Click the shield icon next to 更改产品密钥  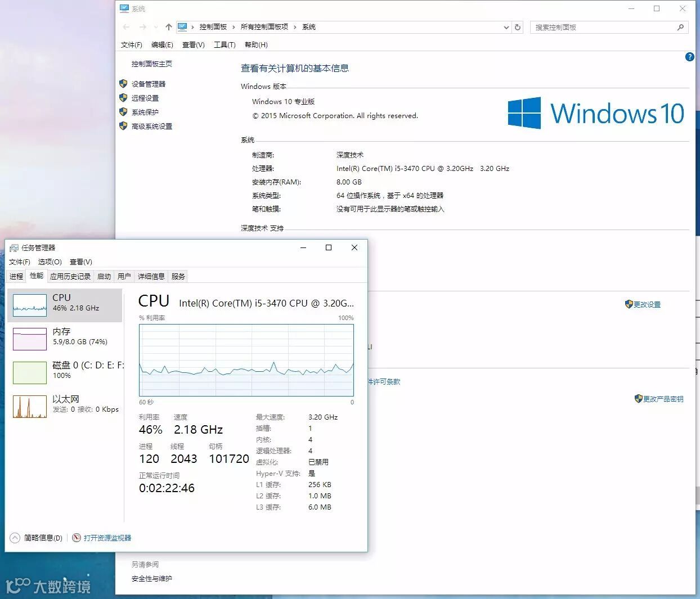tap(638, 398)
